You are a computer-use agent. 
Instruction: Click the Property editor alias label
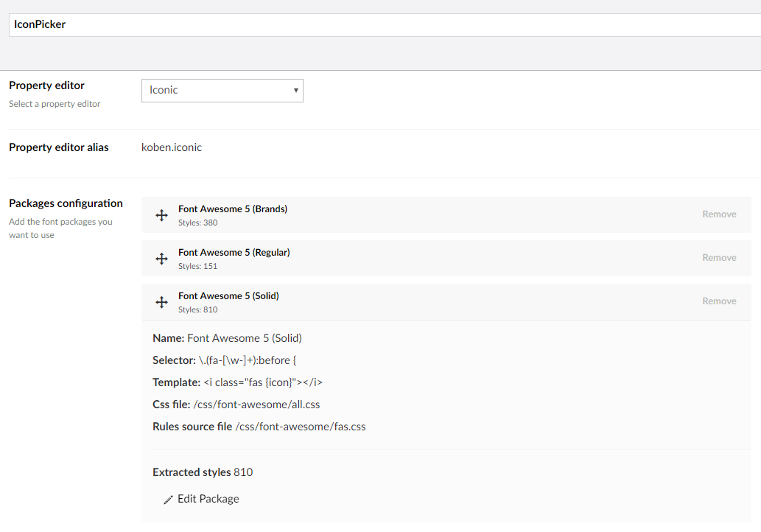tap(59, 147)
